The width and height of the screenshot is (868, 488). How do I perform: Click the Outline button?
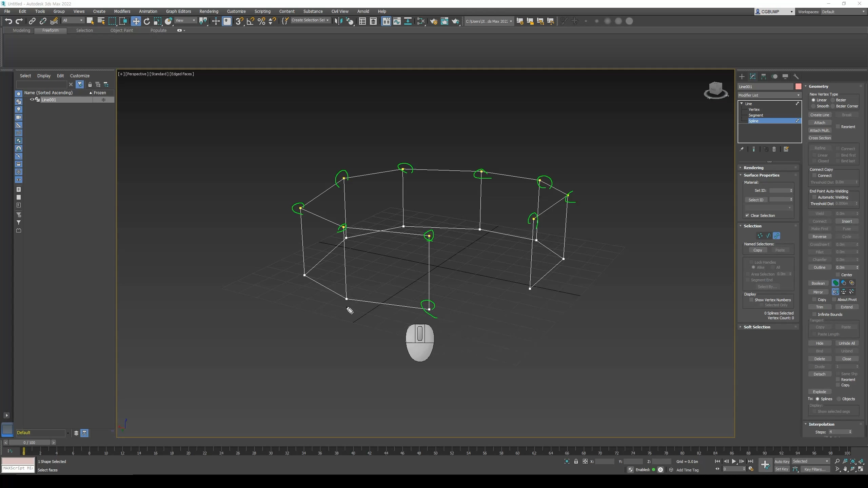point(820,267)
